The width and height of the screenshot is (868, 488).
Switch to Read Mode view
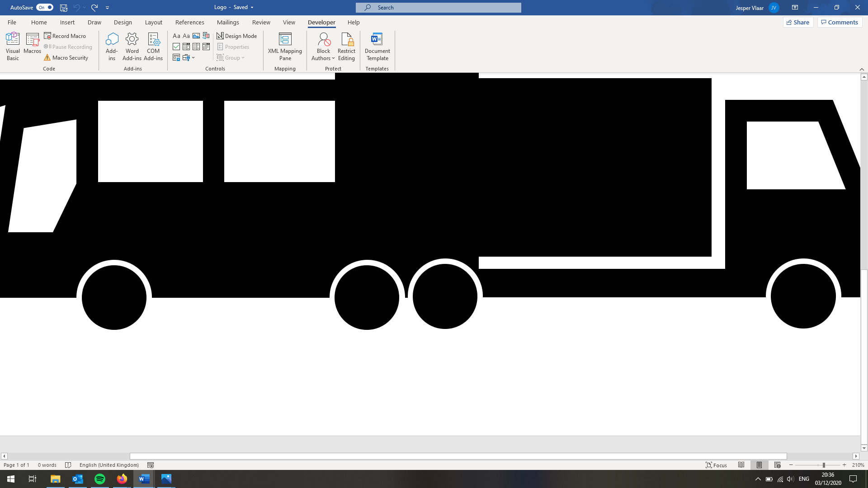(x=741, y=465)
